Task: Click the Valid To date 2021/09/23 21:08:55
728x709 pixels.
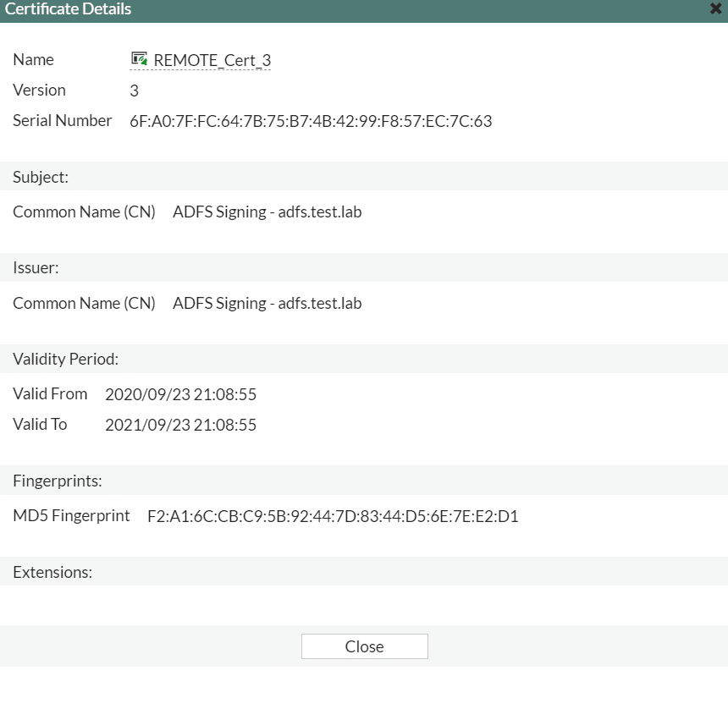Action: (180, 425)
